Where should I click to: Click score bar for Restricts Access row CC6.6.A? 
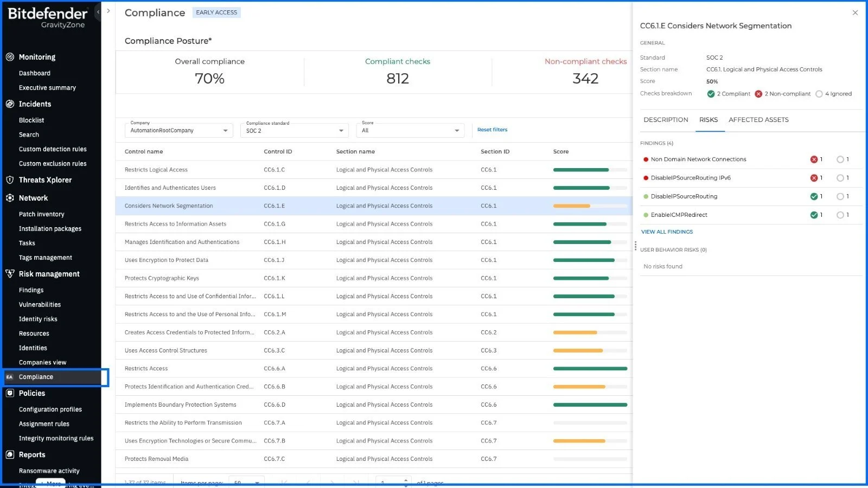pos(590,369)
